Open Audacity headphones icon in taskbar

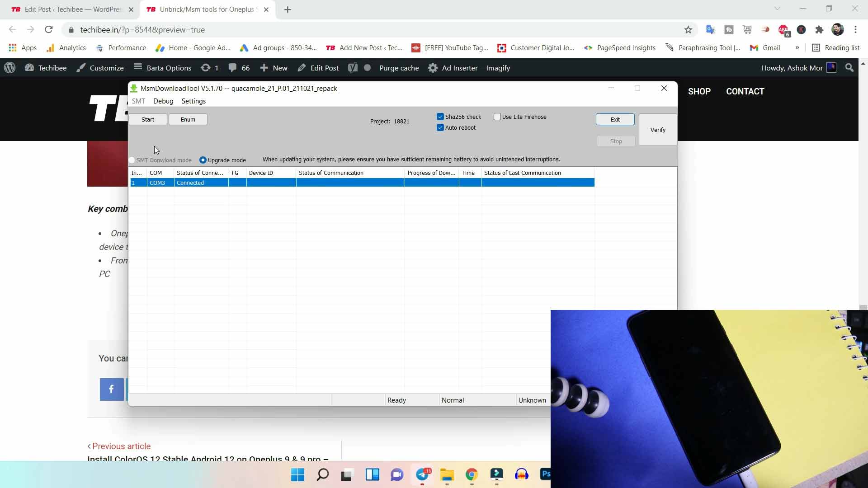pos(521,474)
